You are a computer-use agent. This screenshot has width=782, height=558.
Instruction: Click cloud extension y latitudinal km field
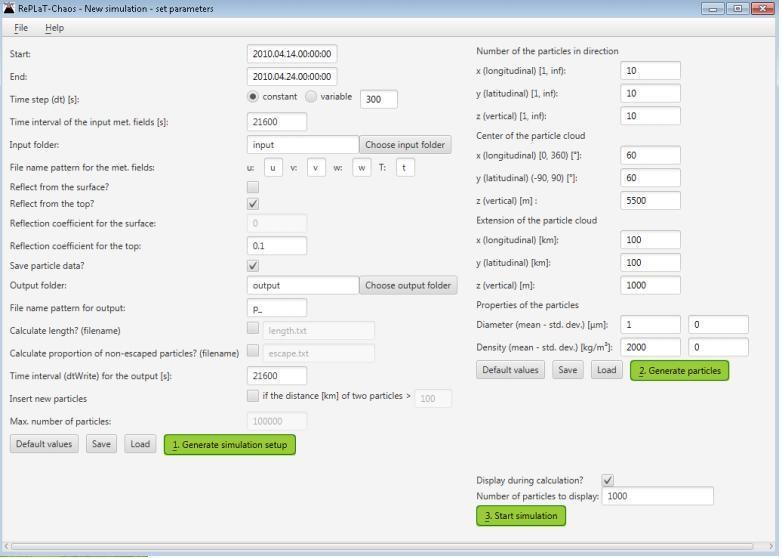(650, 263)
